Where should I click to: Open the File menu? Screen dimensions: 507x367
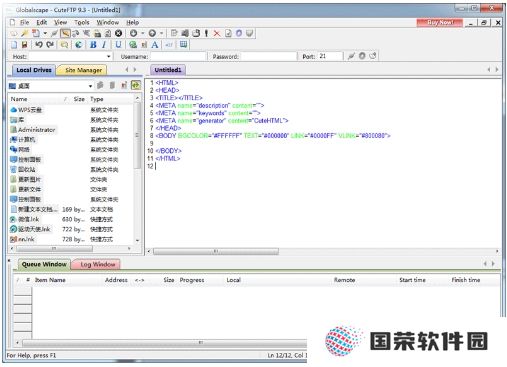tap(24, 22)
